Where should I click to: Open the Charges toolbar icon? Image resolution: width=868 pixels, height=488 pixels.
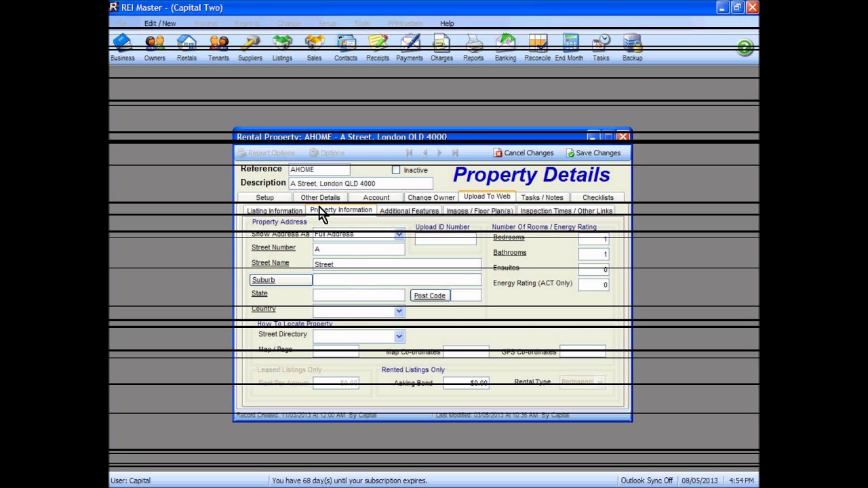[441, 48]
